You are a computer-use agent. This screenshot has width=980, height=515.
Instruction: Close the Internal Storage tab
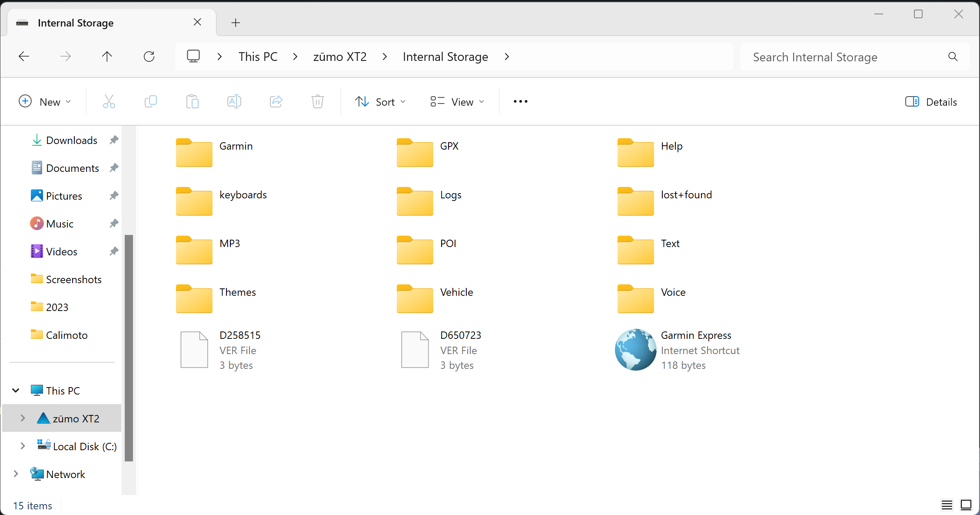[197, 22]
